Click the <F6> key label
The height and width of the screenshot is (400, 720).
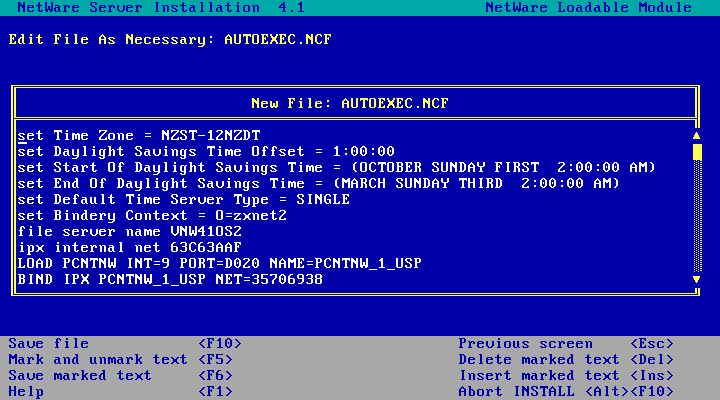coord(215,375)
